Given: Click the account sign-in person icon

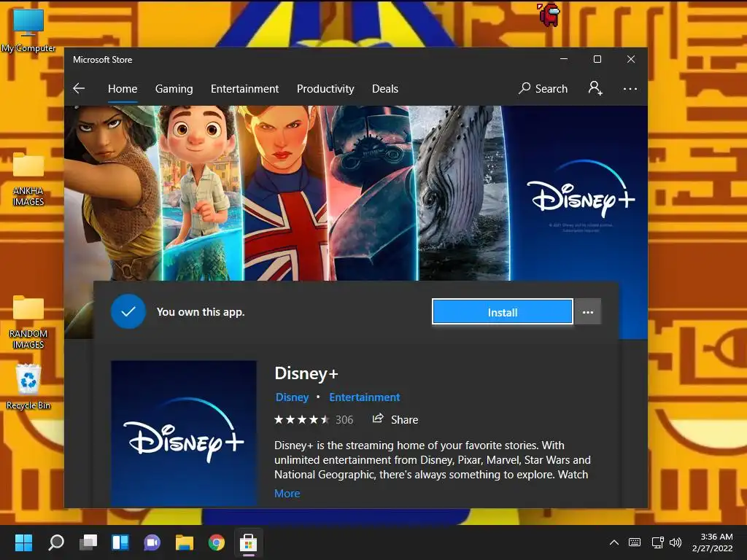Looking at the screenshot, I should tap(595, 88).
